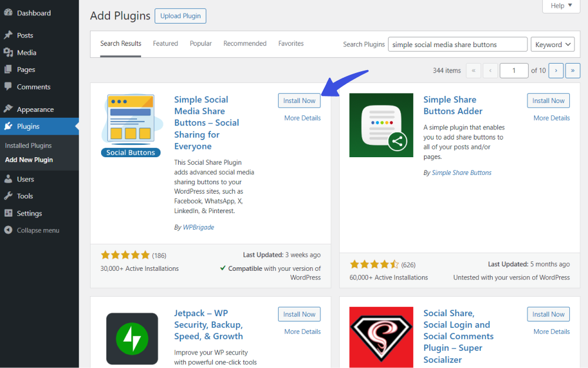Screen dimensions: 588x368
Task: Switch to the Recommended tab
Action: pyautogui.click(x=245, y=44)
